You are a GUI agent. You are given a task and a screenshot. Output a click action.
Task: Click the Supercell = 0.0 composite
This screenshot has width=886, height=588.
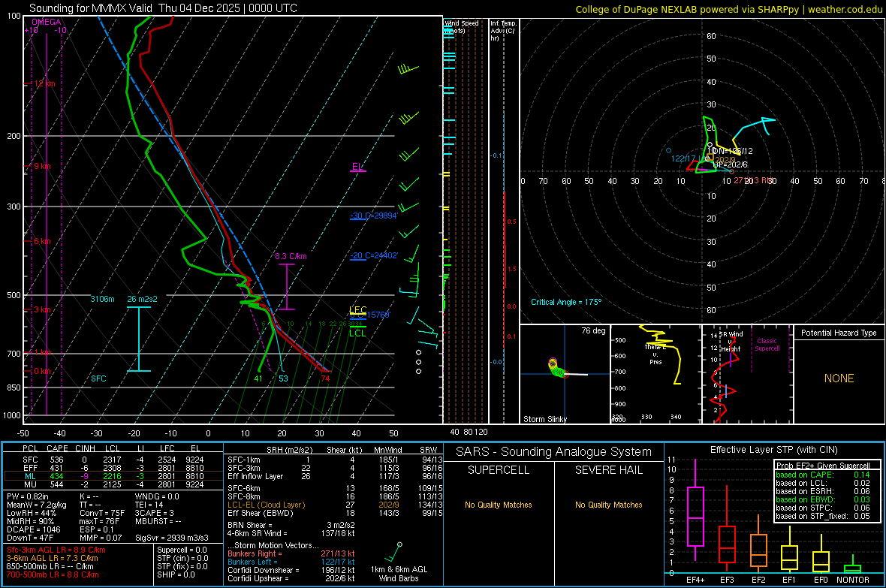point(182,550)
